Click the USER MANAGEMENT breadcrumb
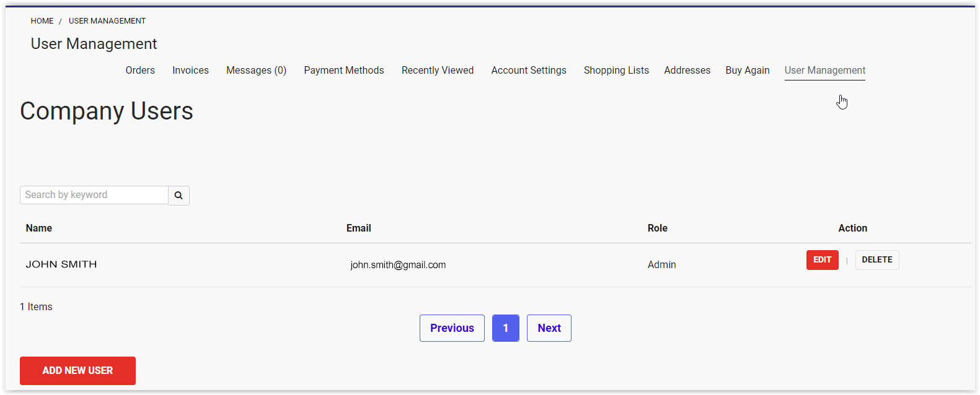The image size is (980, 395). [107, 21]
